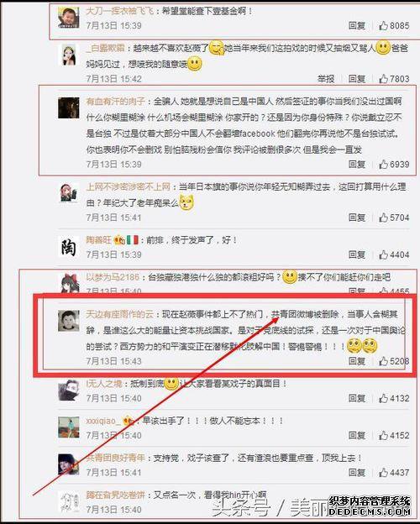Click thumbs-up icon next to 4437
Viewport: 420px width, 524px height.
[383, 472]
